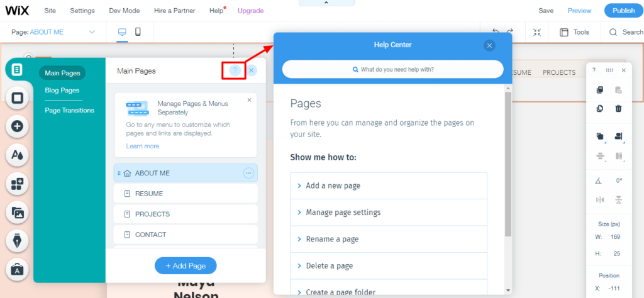Click the rotation value 0°

(619, 180)
